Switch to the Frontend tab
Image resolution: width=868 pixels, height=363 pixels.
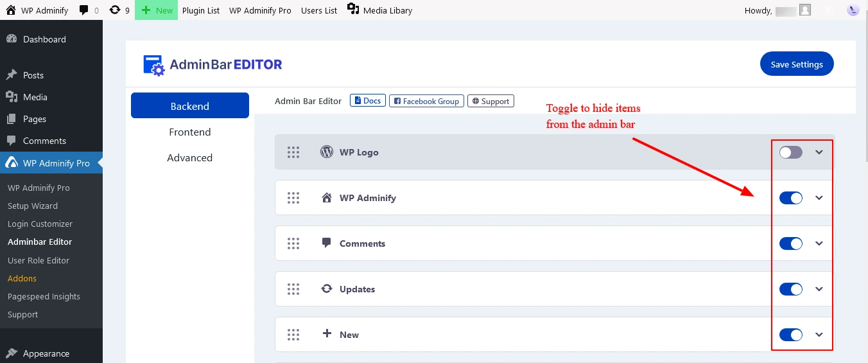tap(190, 132)
